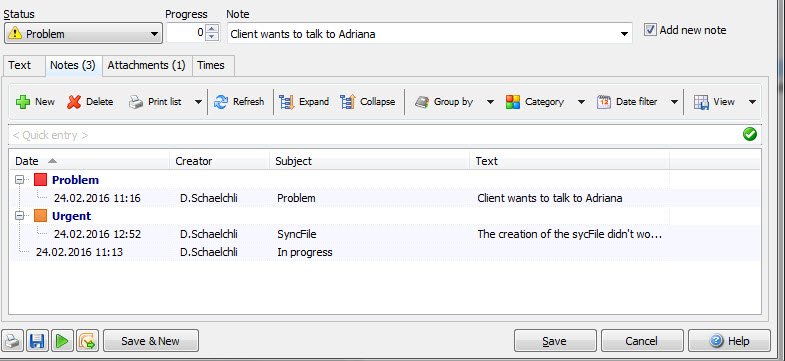Open the Status dropdown showing Problem
Viewport: 785px width, 361px height.
tap(83, 34)
